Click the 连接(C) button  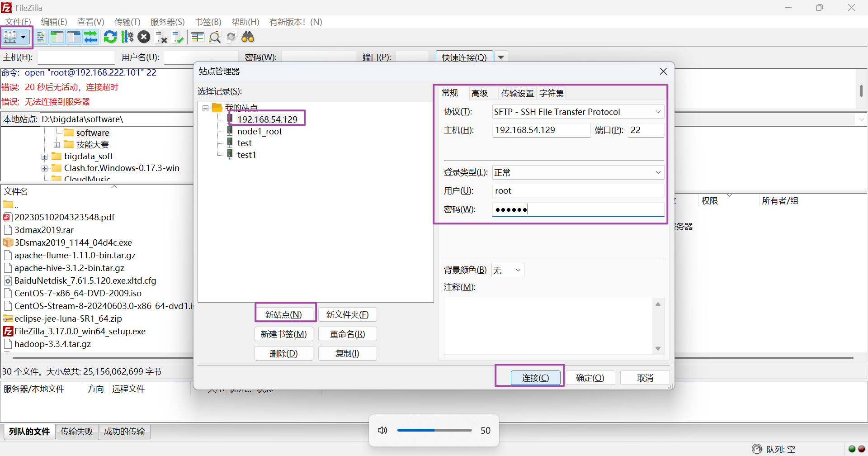[536, 378]
